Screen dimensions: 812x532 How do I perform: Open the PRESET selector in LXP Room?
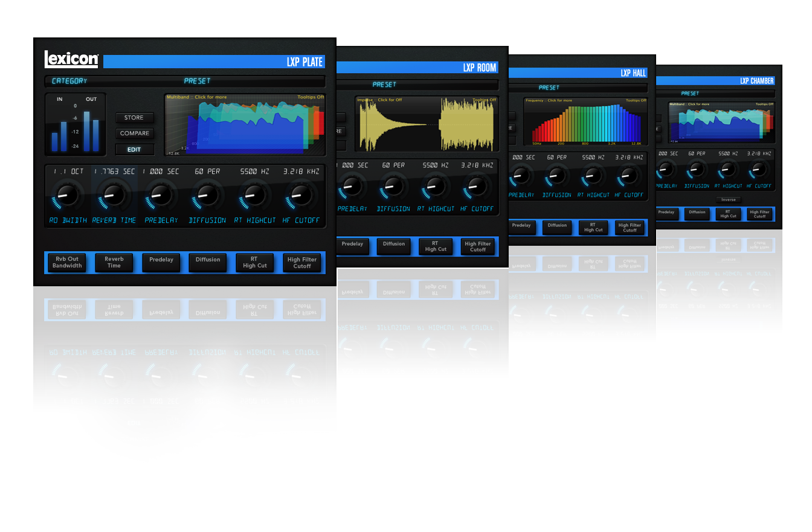click(384, 85)
